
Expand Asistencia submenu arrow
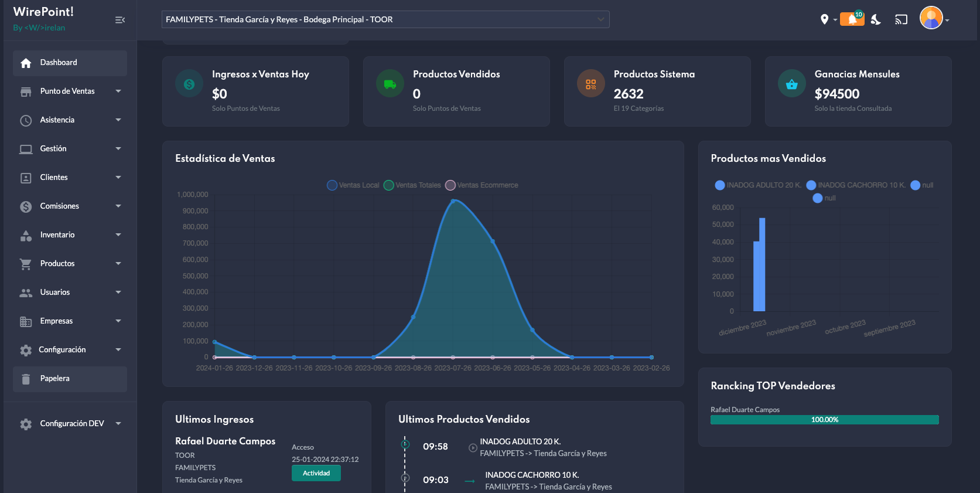click(118, 120)
